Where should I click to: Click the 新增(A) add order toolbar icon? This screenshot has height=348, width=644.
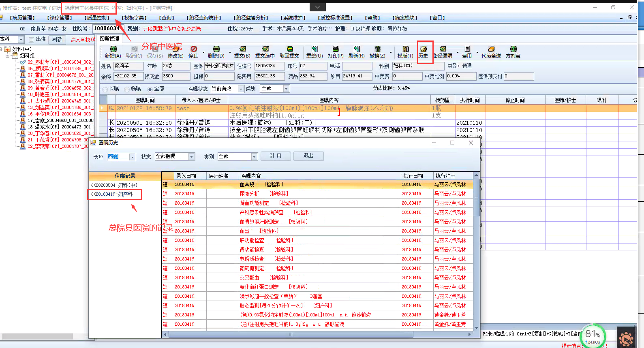[113, 49]
